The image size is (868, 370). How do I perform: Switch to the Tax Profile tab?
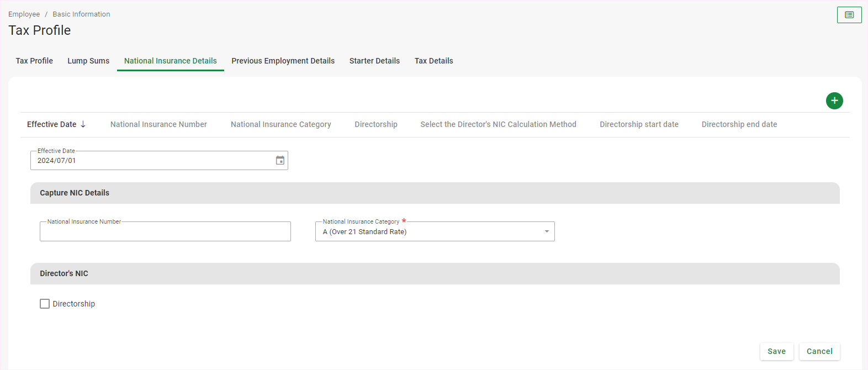pyautogui.click(x=34, y=61)
